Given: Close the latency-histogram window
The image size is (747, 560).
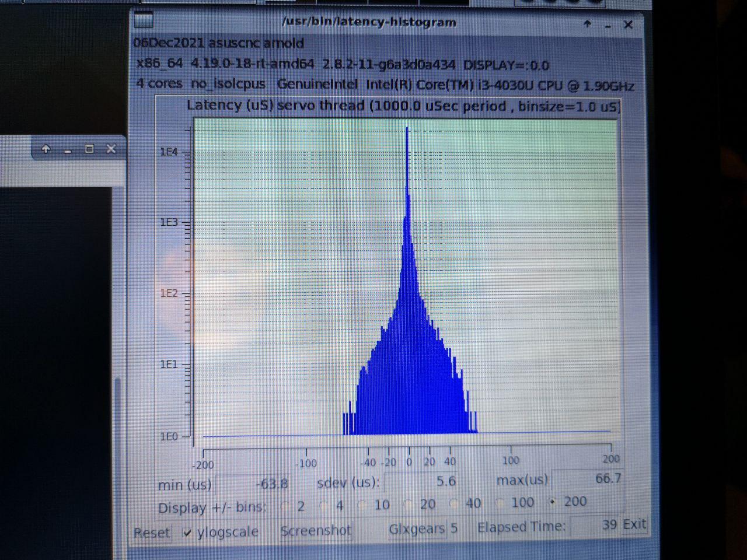Looking at the screenshot, I should pos(628,24).
